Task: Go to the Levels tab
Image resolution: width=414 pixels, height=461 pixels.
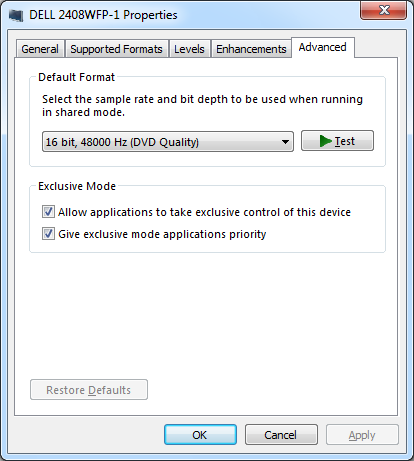Action: (189, 49)
